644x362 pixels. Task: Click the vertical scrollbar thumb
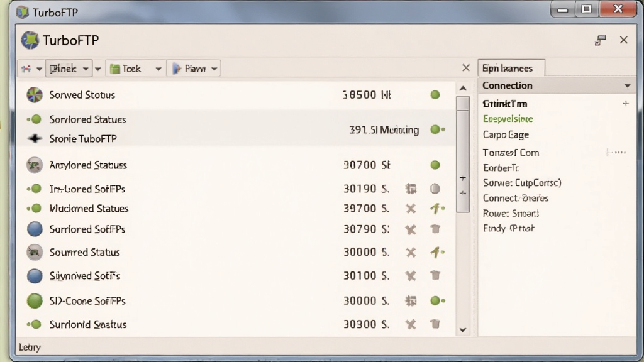[x=463, y=154]
